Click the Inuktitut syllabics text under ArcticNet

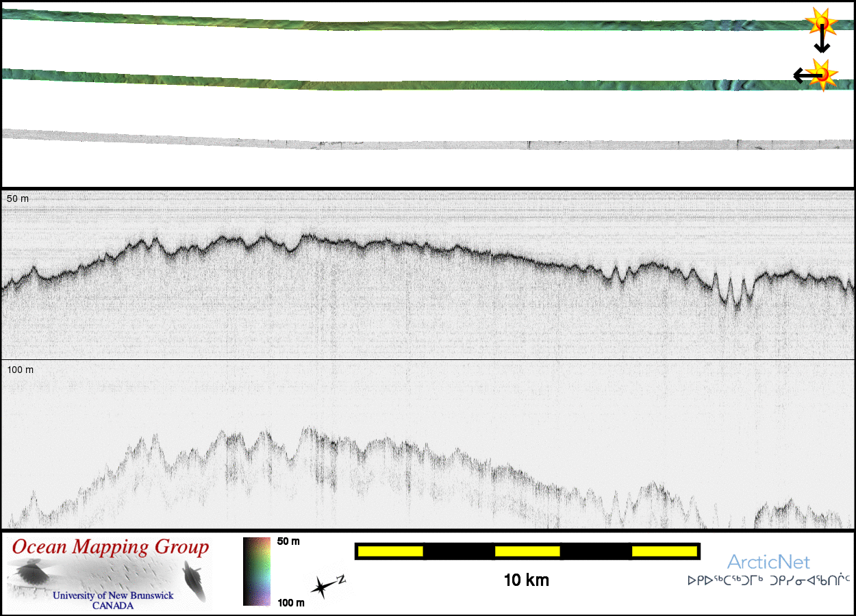[x=768, y=581]
